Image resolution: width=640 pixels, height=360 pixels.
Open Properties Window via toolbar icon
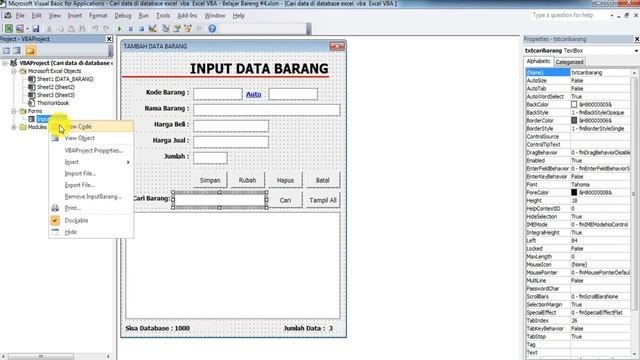point(177,29)
